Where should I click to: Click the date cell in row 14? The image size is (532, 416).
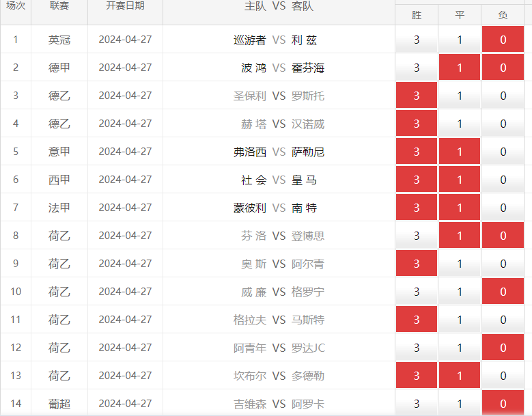[x=125, y=404]
